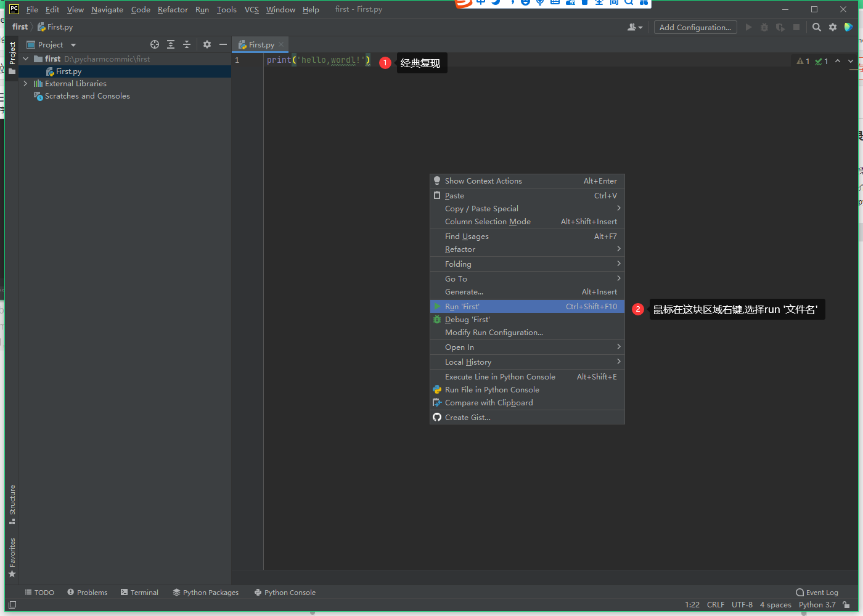Expand External Libraries node
The height and width of the screenshot is (616, 863).
(x=26, y=84)
